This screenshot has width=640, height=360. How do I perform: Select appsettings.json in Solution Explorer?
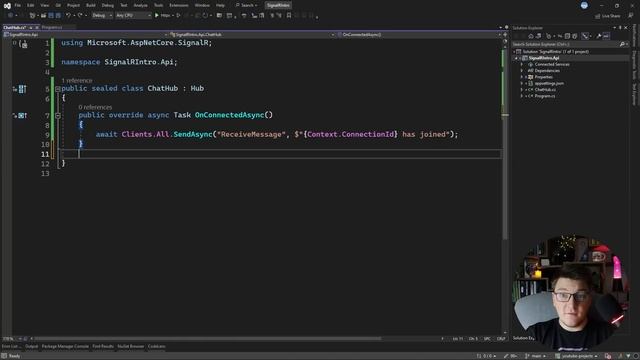549,83
